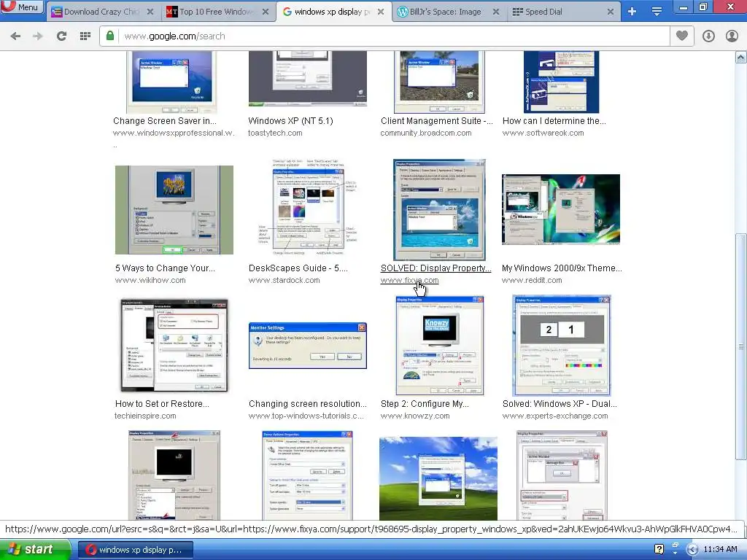Click the Knowzy monitor thumbnail
Viewport: 747px width, 560px height.
coord(440,346)
